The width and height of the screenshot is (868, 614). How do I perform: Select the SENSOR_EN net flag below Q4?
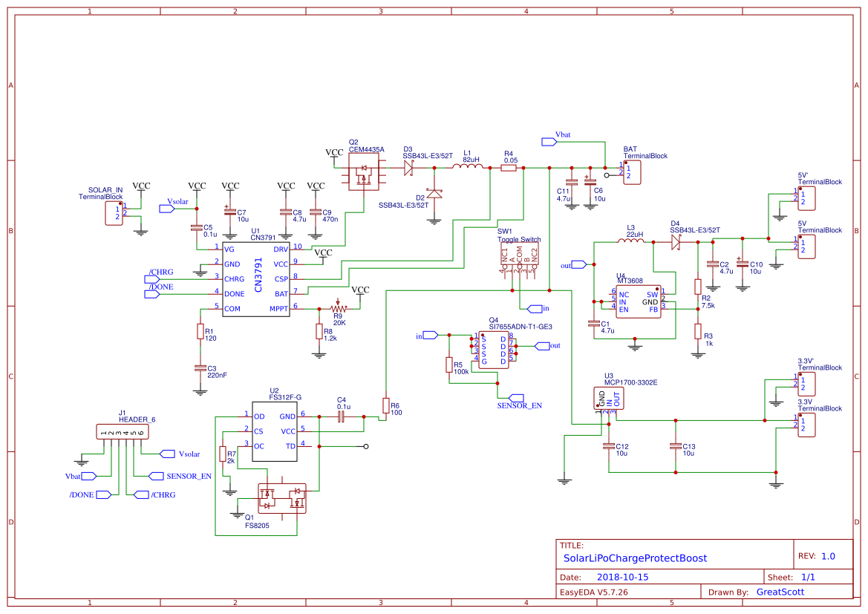516,398
